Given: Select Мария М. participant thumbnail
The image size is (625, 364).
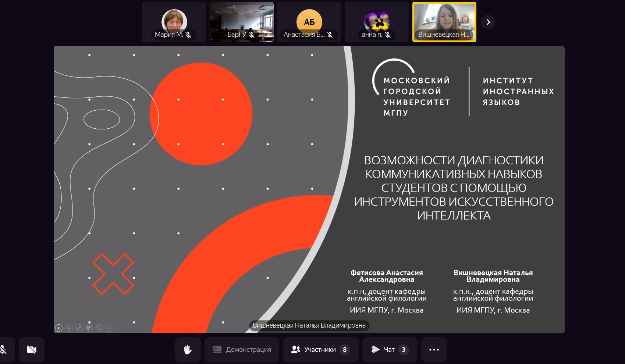Looking at the screenshot, I should [174, 22].
